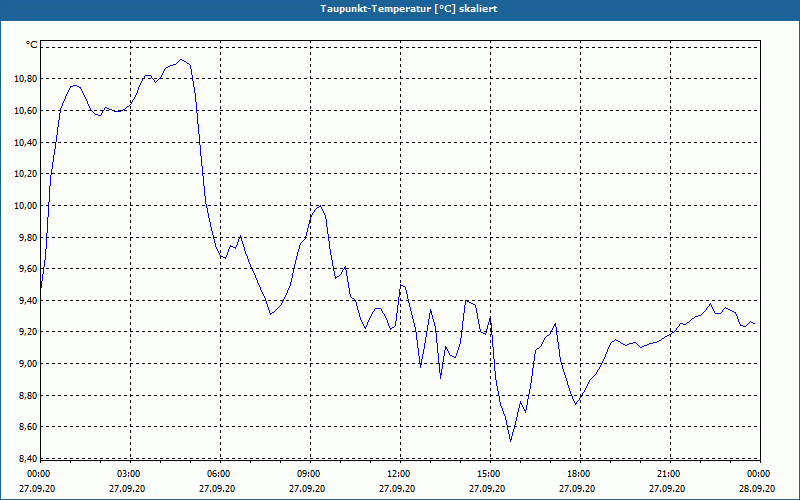The image size is (800, 500).
Task: Click the 8,60 y-axis label
Action: [27, 427]
